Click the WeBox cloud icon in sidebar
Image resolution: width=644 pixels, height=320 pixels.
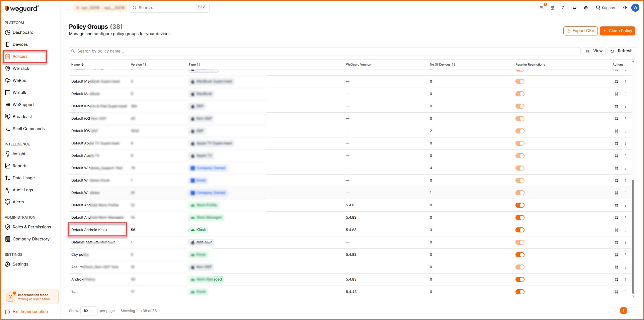click(x=8, y=81)
